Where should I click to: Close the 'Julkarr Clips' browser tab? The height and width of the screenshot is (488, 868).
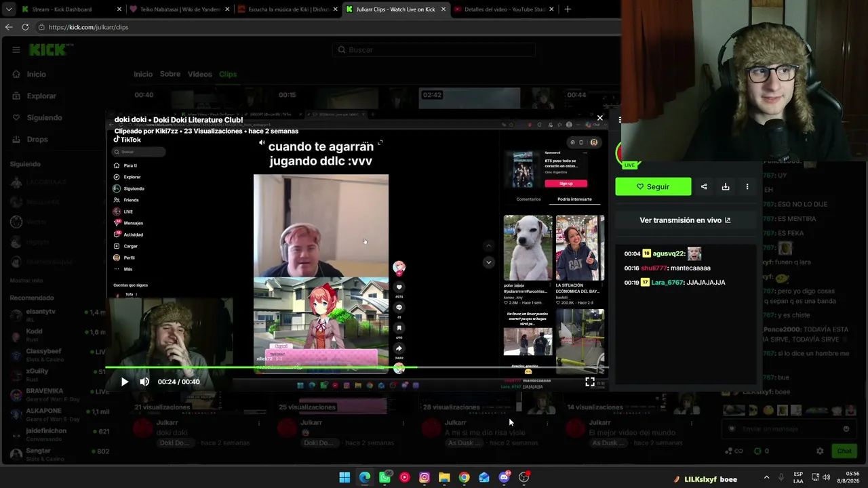[x=444, y=9]
